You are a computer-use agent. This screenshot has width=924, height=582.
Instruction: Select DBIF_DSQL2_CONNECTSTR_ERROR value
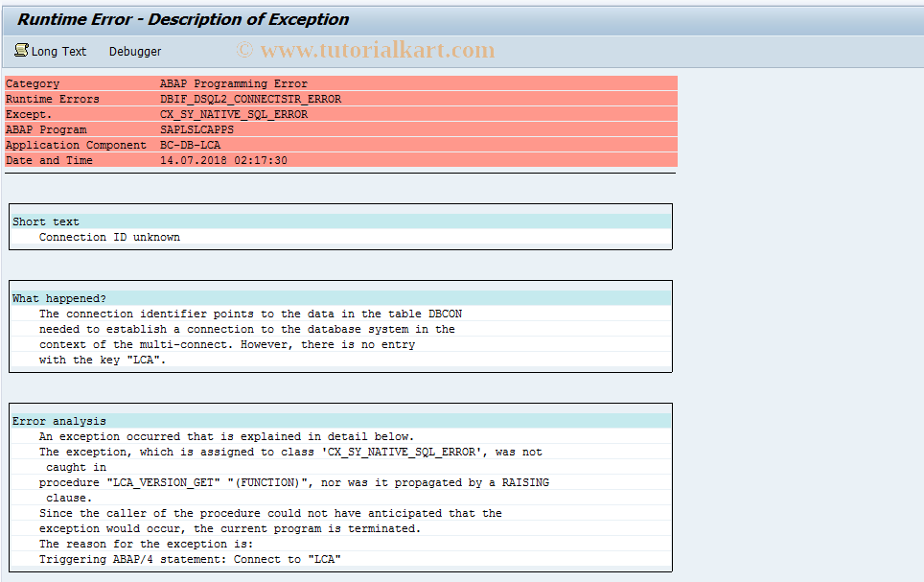250,99
